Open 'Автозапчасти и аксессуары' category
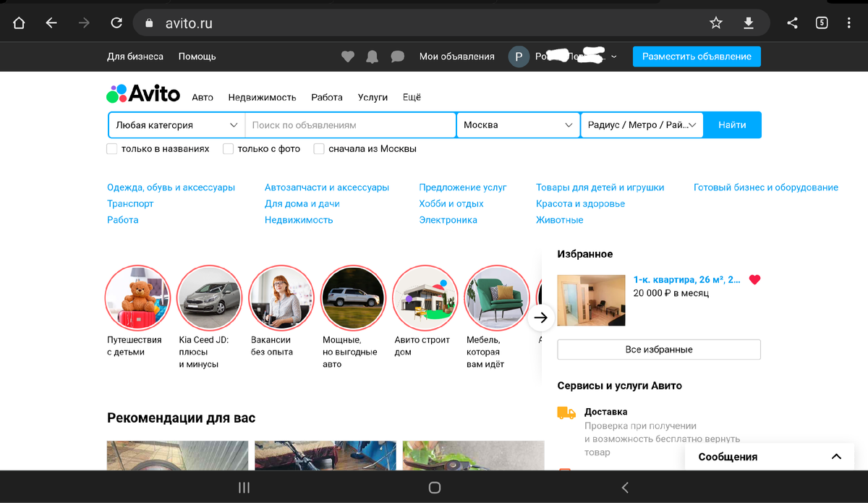Image resolution: width=868 pixels, height=503 pixels. click(327, 187)
